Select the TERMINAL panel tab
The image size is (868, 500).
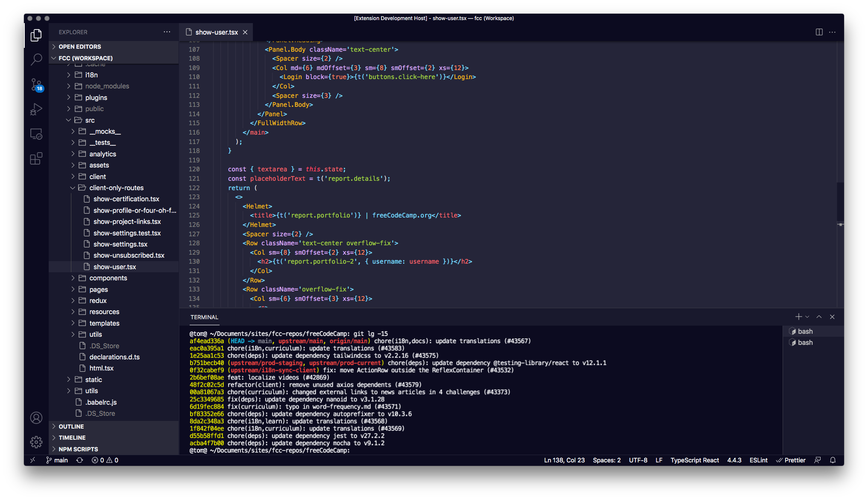(204, 317)
